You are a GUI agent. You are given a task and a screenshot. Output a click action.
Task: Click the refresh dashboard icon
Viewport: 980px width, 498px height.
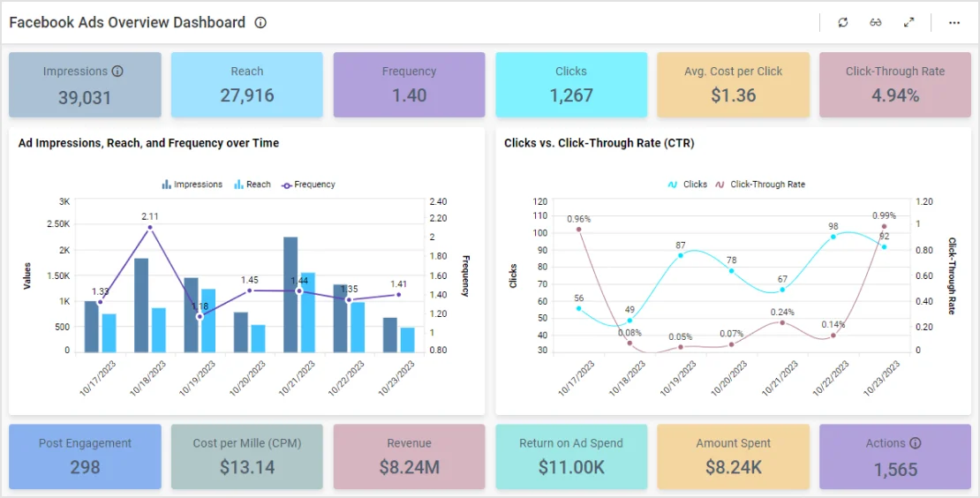[843, 23]
